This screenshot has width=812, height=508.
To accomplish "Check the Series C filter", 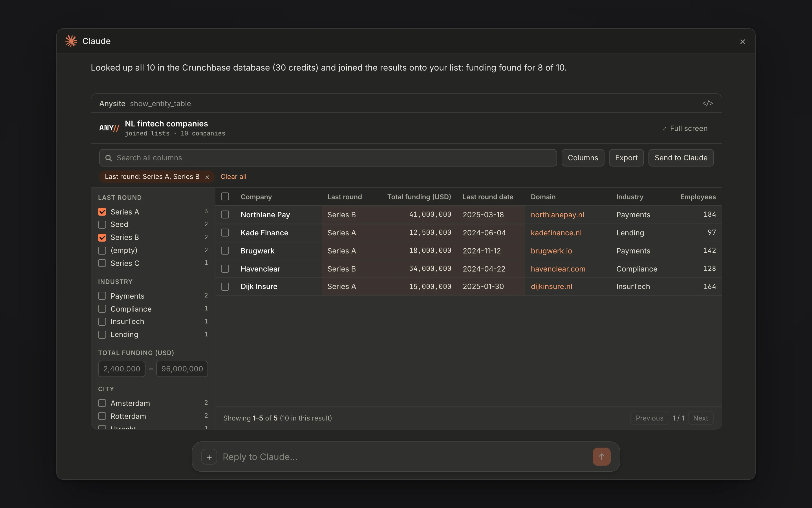I will (102, 263).
